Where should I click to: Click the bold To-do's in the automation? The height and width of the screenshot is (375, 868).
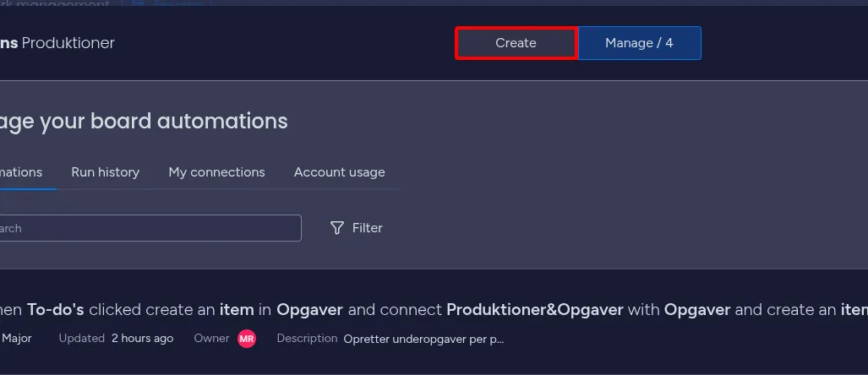coord(56,310)
